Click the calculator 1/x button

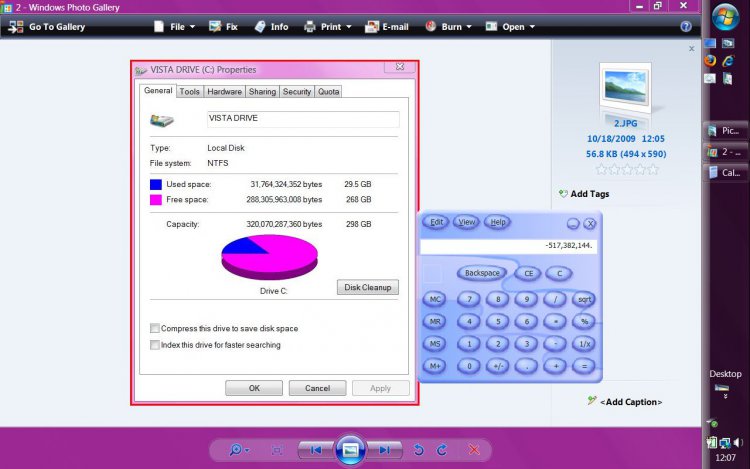(584, 344)
